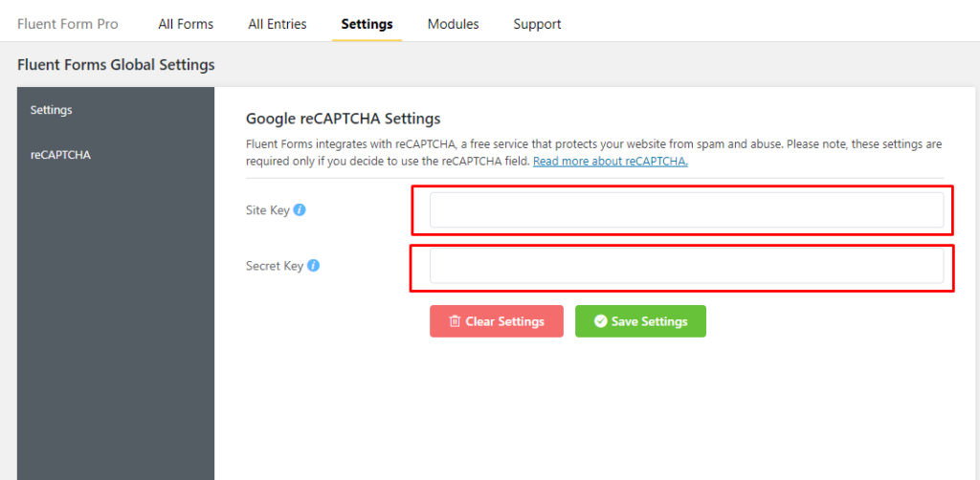Viewport: 980px width, 480px height.
Task: Open the Support tab
Action: (537, 24)
